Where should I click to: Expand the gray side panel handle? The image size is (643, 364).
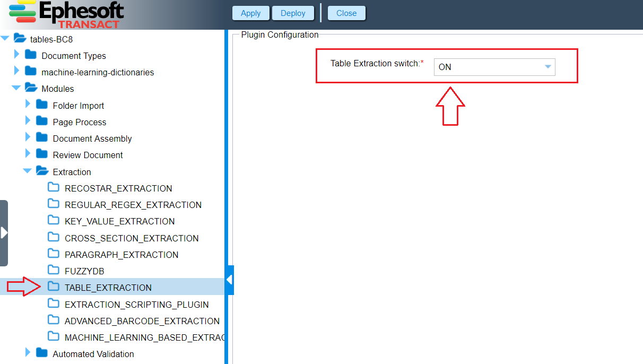click(4, 233)
